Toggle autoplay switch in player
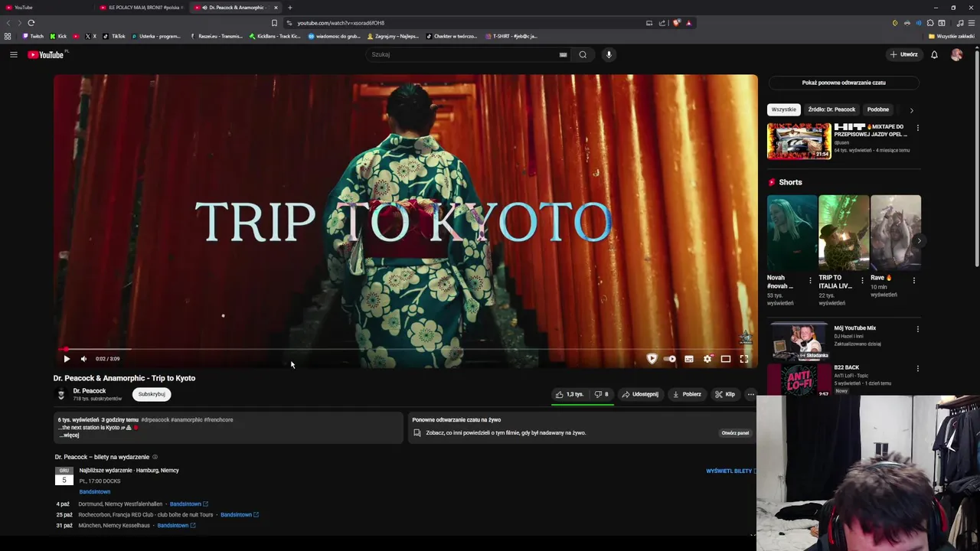This screenshot has height=551, width=980. (x=670, y=358)
